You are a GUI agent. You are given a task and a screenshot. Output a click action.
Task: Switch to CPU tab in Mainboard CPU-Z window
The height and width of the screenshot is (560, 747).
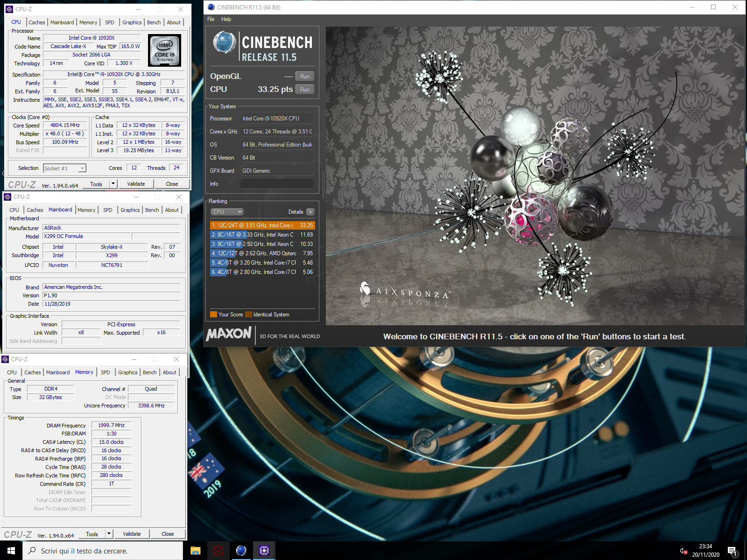[14, 210]
